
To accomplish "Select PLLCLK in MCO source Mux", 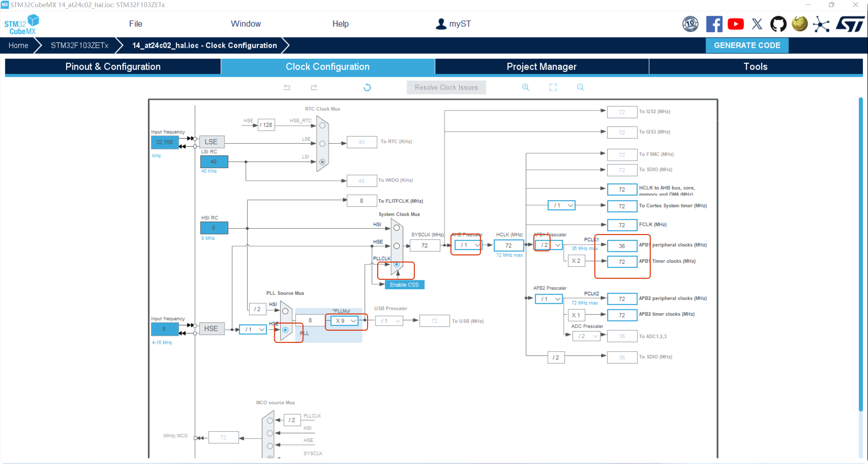I will pos(270,421).
